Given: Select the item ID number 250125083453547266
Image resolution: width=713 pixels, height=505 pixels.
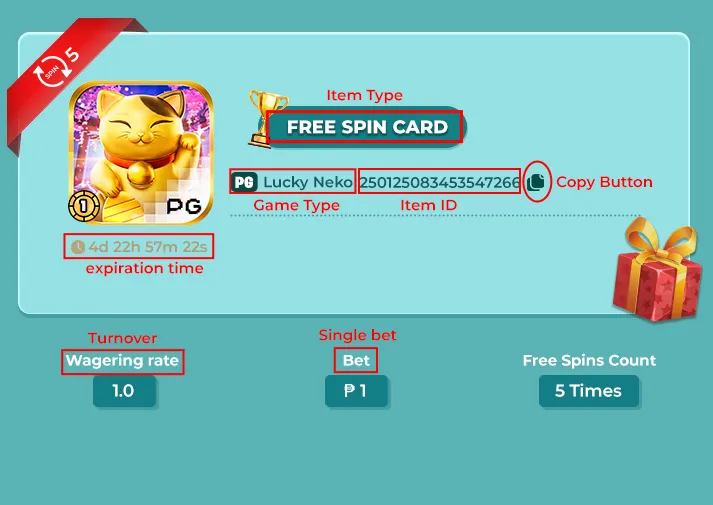Looking at the screenshot, I should pyautogui.click(x=440, y=182).
